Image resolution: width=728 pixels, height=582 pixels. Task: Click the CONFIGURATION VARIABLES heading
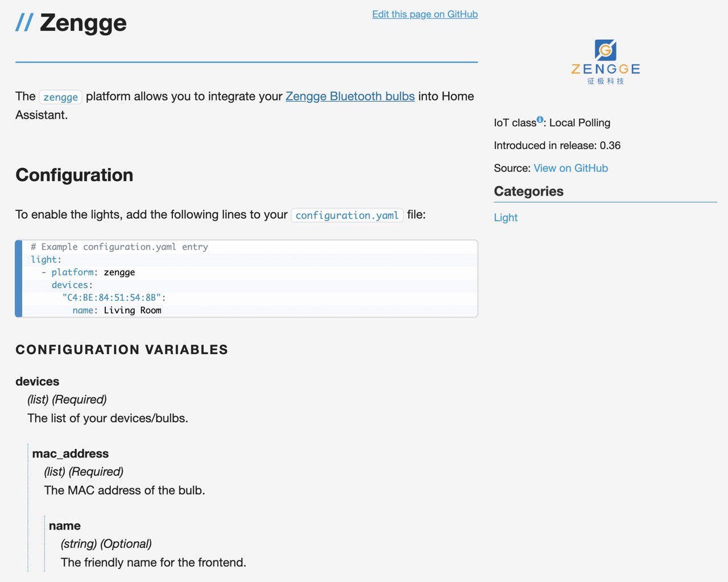[122, 350]
